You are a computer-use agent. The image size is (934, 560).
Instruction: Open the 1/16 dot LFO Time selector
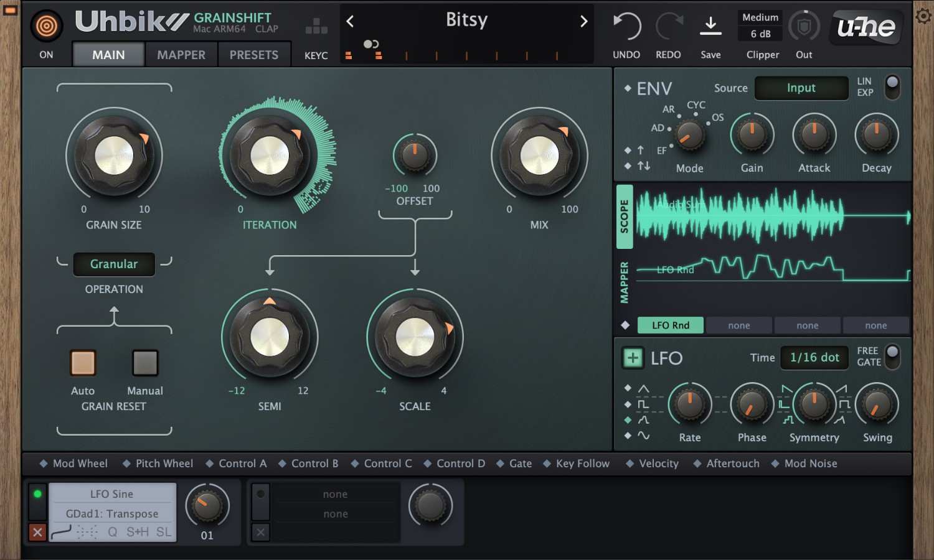tap(814, 358)
